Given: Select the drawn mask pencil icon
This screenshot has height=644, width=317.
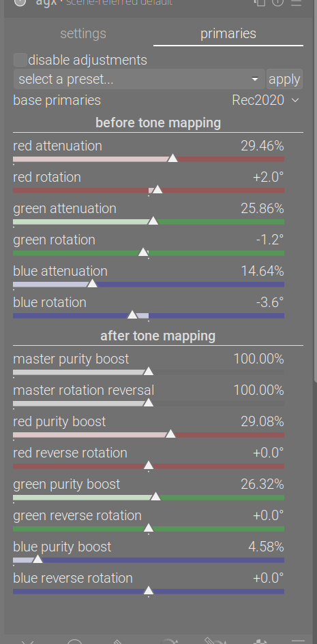Looking at the screenshot, I should 119,641.
